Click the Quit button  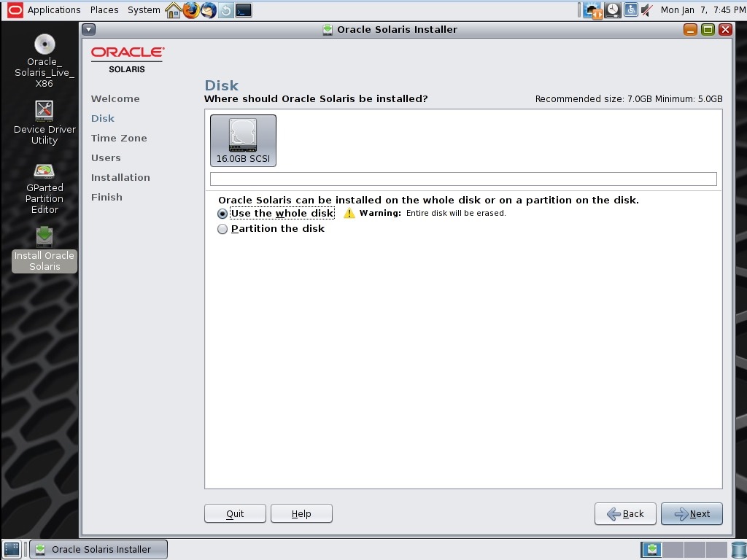click(x=235, y=513)
